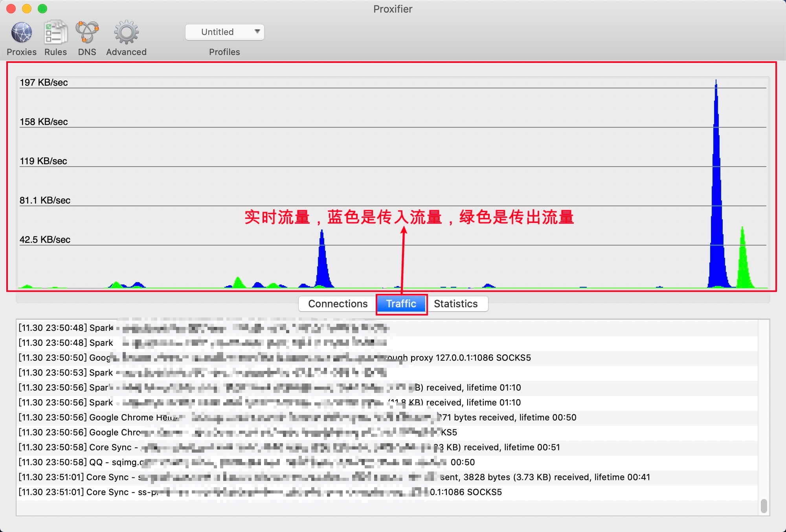
Task: Click the red close window button
Action: tap(11, 9)
